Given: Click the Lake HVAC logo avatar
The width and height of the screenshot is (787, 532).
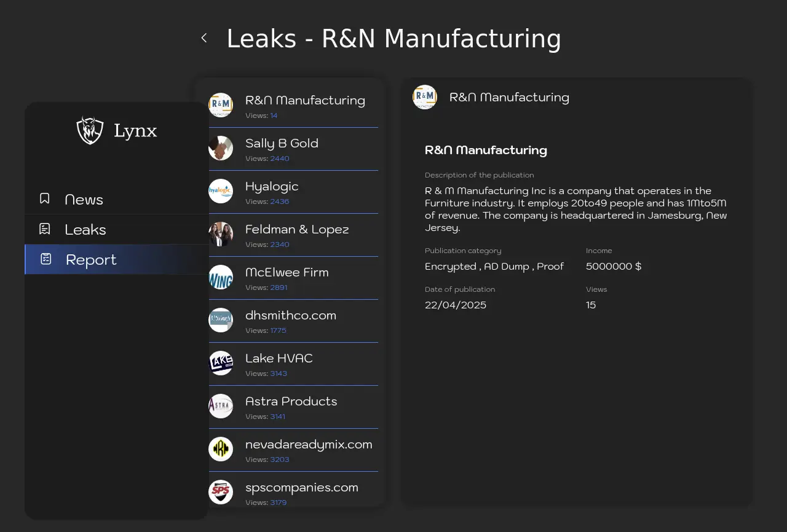Looking at the screenshot, I should click(x=221, y=363).
